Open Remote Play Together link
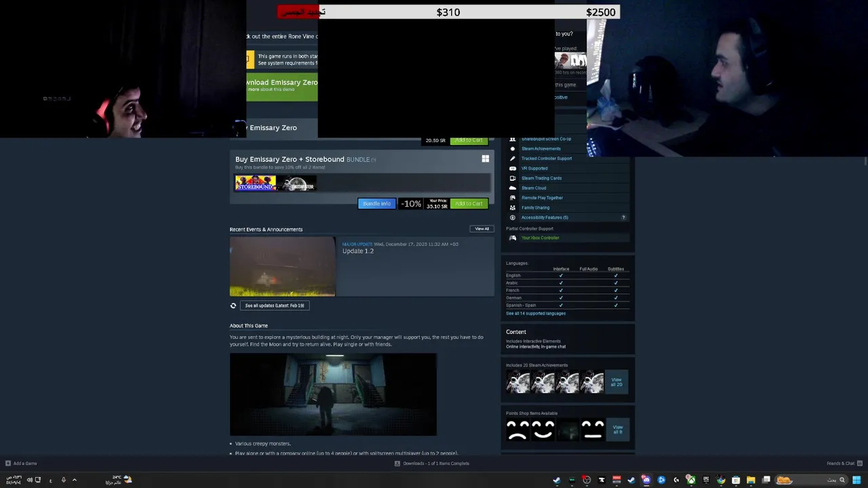868x488 pixels. pyautogui.click(x=542, y=198)
